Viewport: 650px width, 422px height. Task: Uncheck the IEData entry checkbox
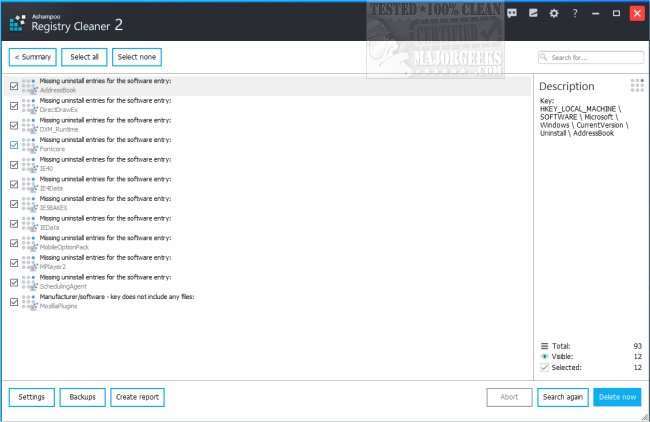click(14, 223)
